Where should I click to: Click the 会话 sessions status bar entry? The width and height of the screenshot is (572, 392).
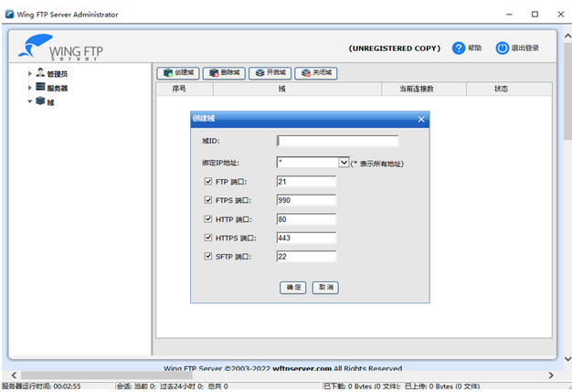pos(172,387)
